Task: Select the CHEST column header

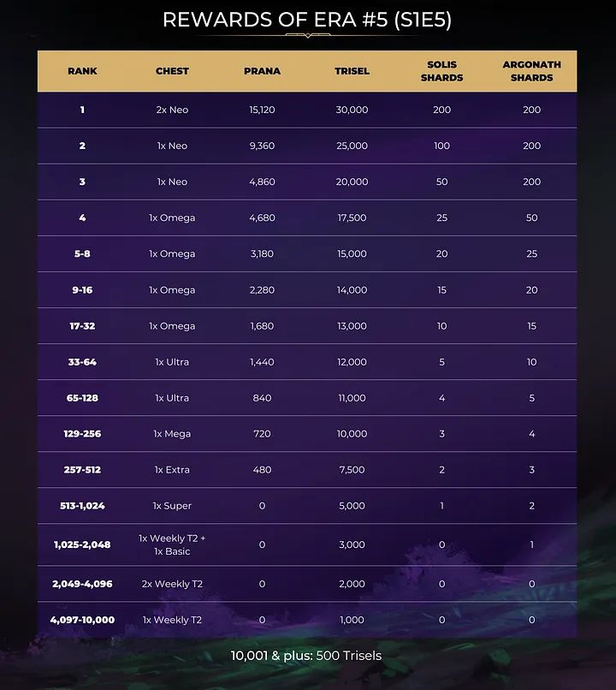Action: 172,71
